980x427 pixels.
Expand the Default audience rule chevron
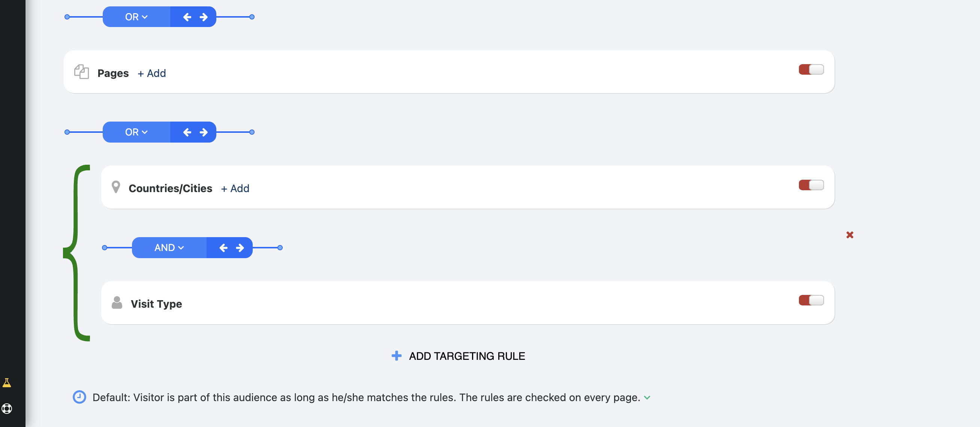point(647,398)
